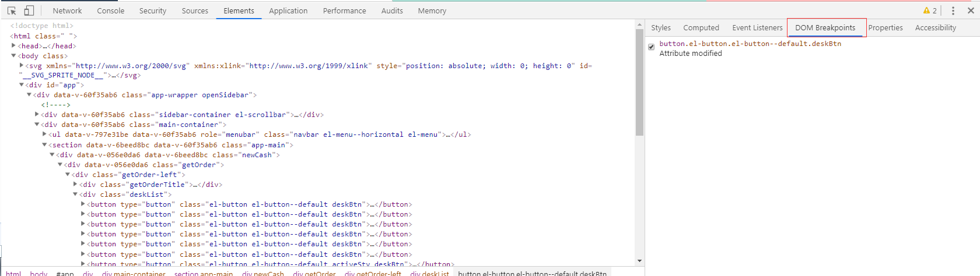Select the Elements tab

[x=239, y=10]
